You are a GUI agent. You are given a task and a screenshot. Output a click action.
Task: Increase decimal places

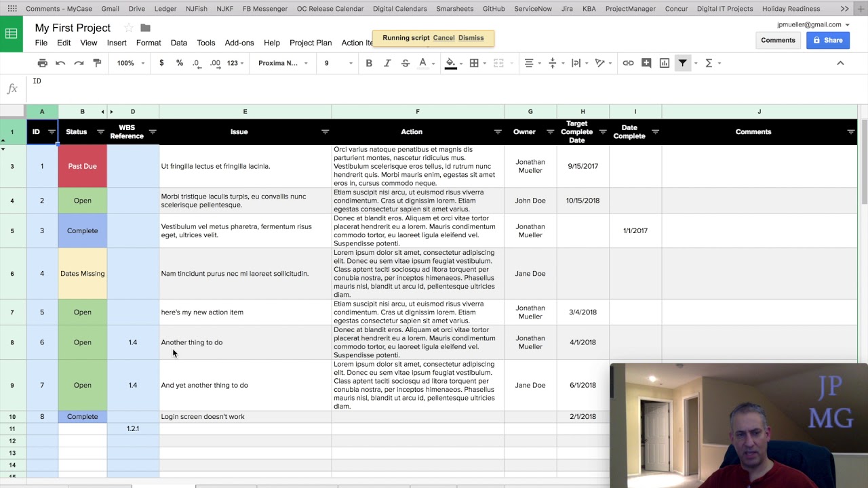click(x=215, y=63)
